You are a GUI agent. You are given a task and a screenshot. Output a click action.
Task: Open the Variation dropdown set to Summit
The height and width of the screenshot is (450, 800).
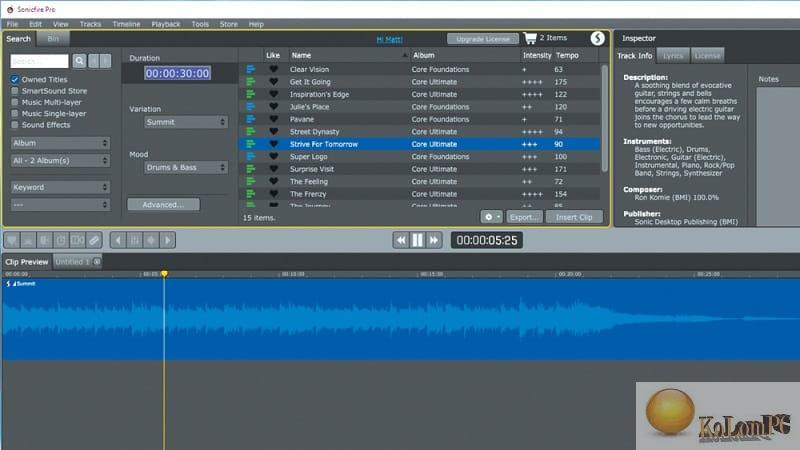point(186,122)
